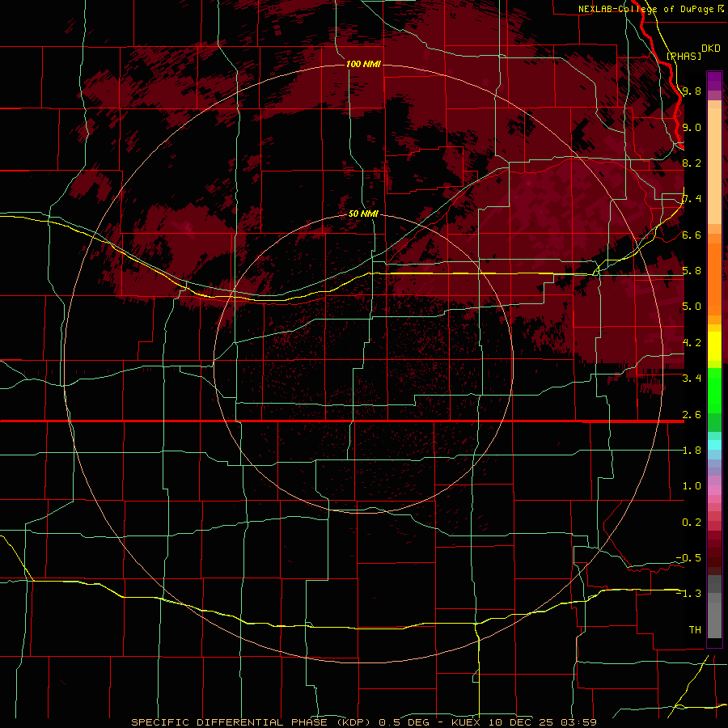Click the 1.8 value on the scale

[x=692, y=451]
